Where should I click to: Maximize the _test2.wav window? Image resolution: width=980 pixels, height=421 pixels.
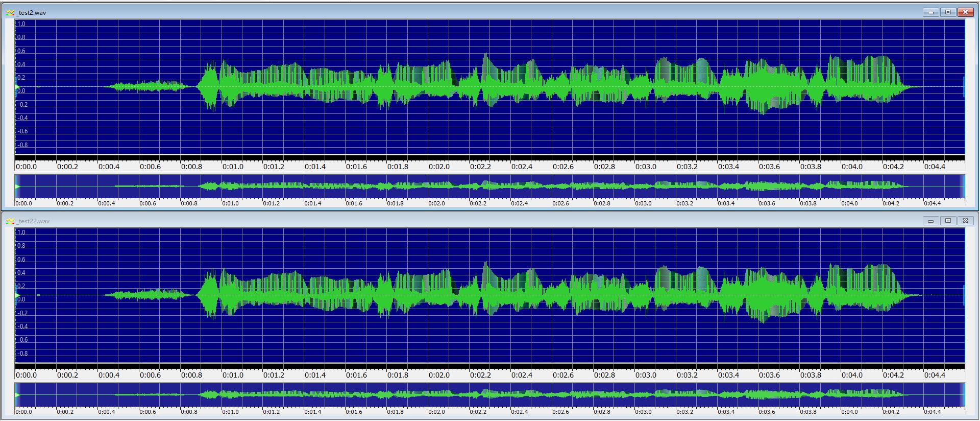(x=948, y=12)
